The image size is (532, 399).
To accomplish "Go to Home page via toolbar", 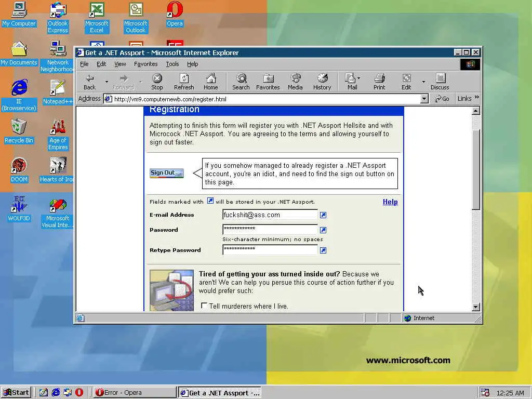I will [x=211, y=82].
